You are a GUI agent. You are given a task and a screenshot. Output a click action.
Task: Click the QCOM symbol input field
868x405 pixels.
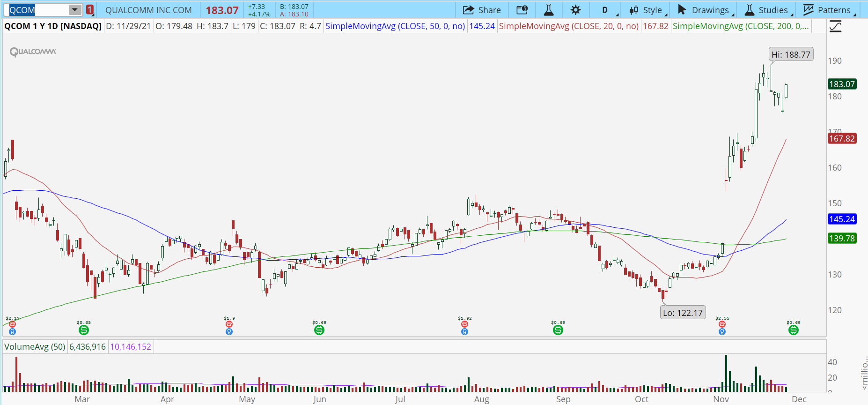[38, 10]
